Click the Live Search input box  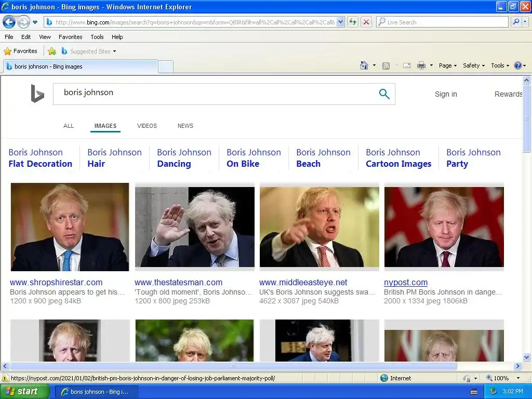click(443, 22)
